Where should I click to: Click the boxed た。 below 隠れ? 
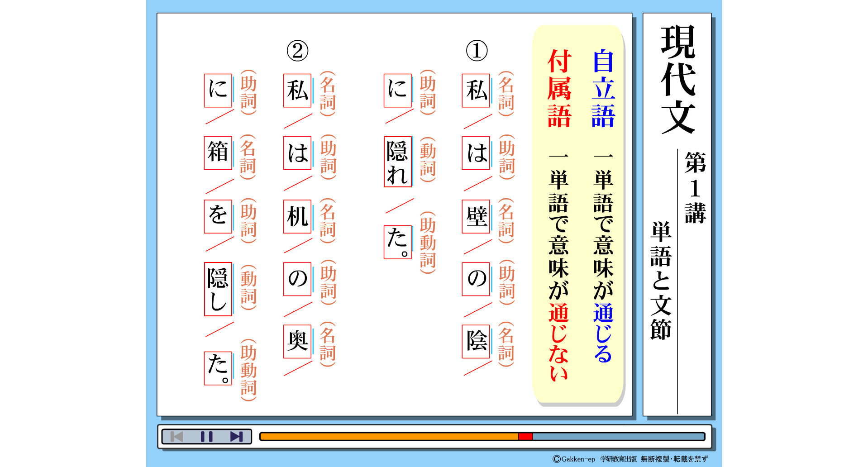(x=398, y=242)
